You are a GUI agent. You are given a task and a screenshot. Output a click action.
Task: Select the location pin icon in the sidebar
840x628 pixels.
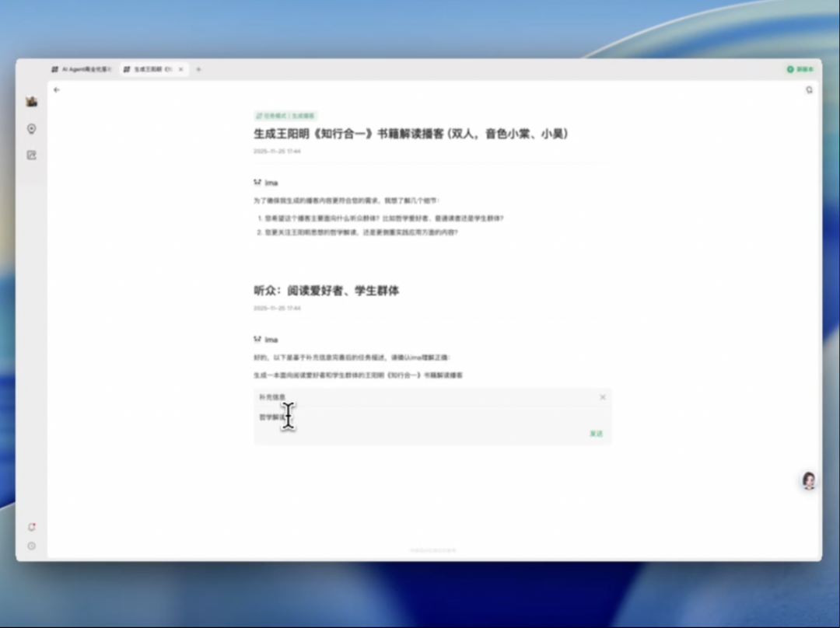point(31,129)
